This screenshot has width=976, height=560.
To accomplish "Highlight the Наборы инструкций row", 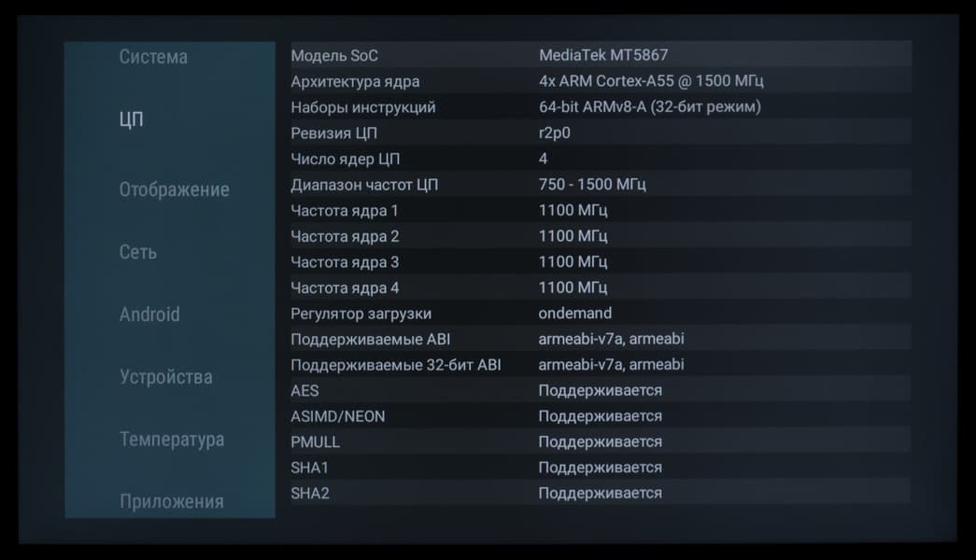I will [600, 107].
